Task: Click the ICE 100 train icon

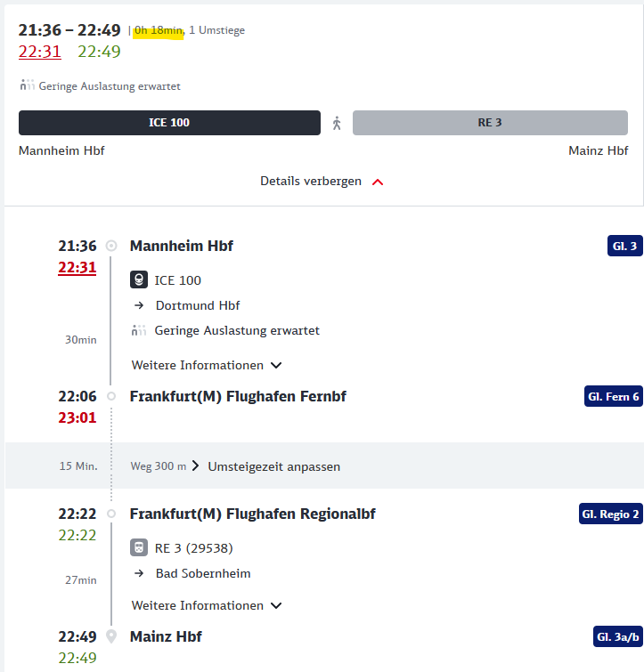Action: click(x=139, y=280)
